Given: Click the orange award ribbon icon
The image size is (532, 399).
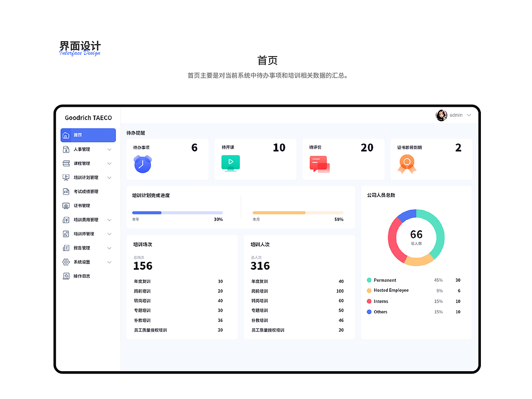Looking at the screenshot, I should [x=407, y=164].
